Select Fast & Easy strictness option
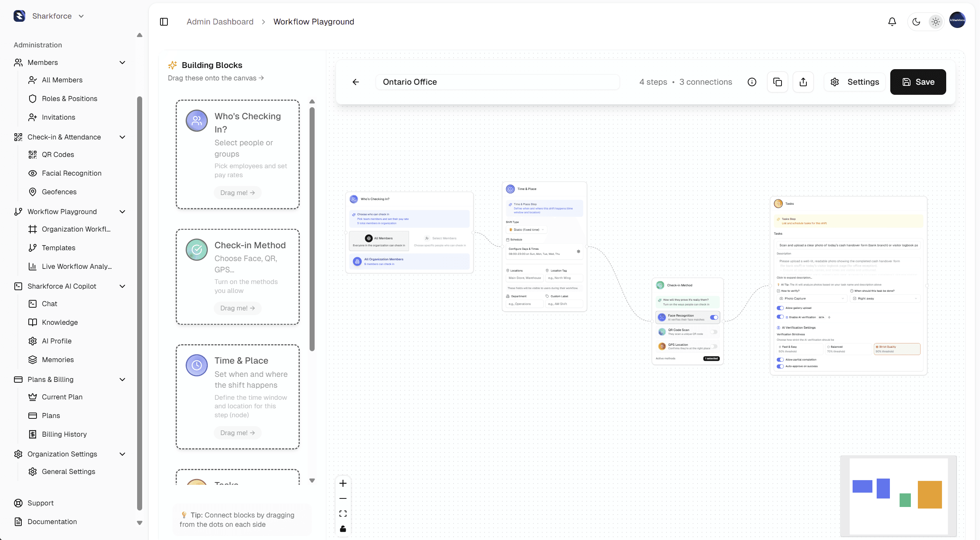Viewport: 980px width, 540px height. click(799, 349)
